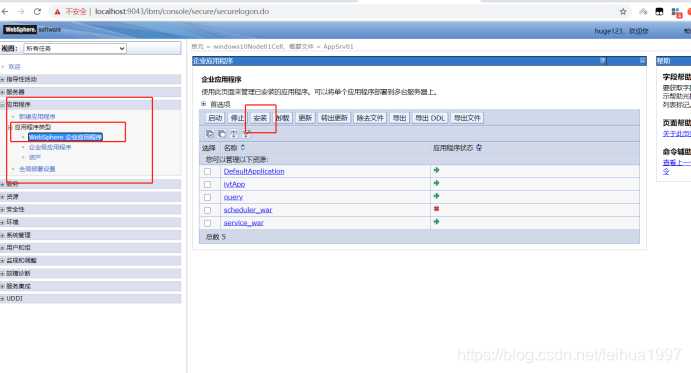Viewport: 691px width, 373px height.
Task: Expand the 环境 navigation node
Action: [3, 222]
